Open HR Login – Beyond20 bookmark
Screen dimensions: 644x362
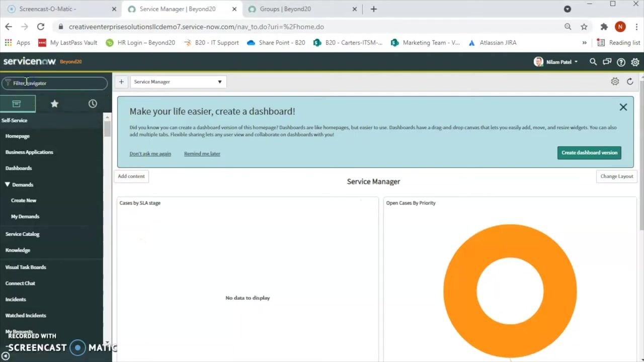(x=140, y=43)
